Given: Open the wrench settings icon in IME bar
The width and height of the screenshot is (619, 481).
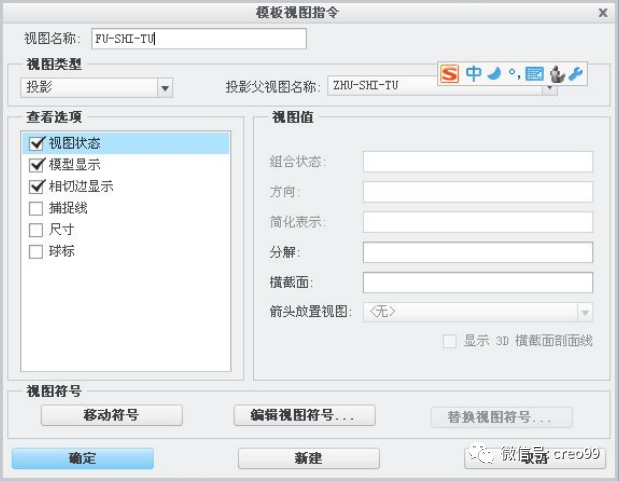Looking at the screenshot, I should 576,73.
